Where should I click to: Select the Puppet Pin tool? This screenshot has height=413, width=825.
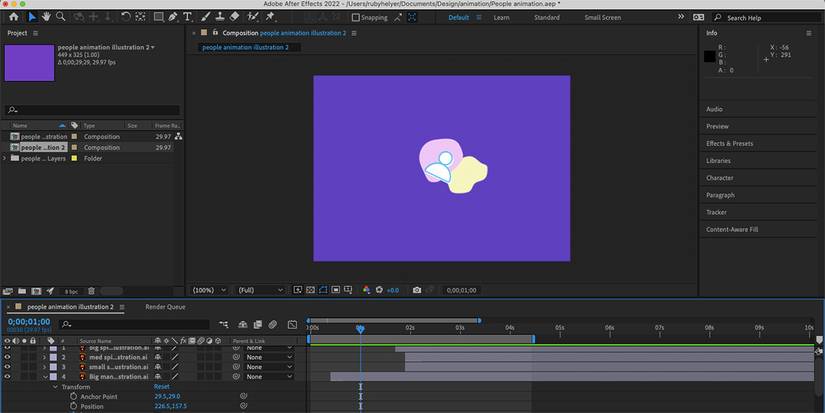pyautogui.click(x=270, y=17)
